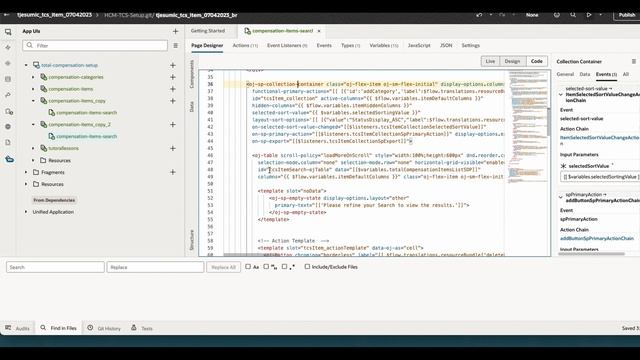Open the Components side panel
Screen dimensions: 640x360
(x=192, y=74)
